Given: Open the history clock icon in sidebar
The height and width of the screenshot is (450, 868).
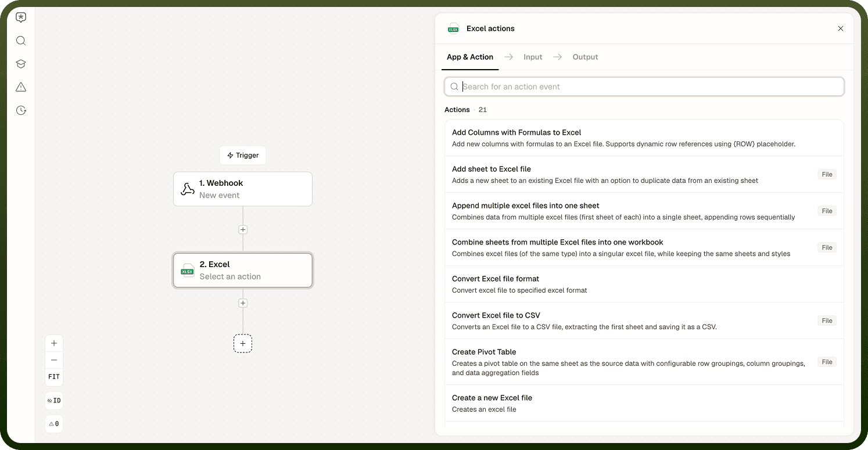Looking at the screenshot, I should [x=21, y=110].
